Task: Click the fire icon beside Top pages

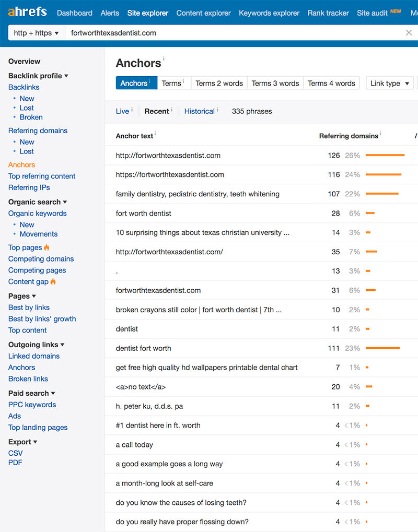Action: [47, 247]
